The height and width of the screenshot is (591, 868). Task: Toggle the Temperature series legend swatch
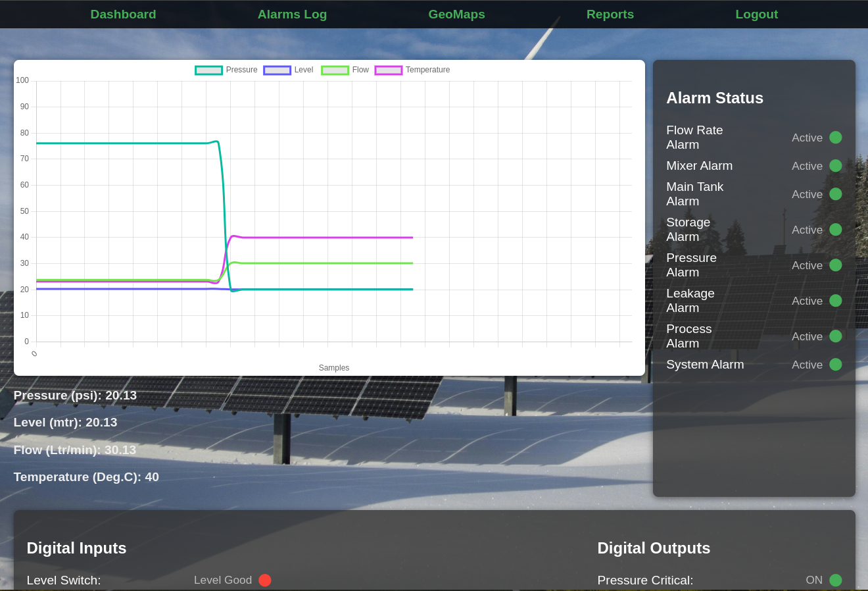388,70
